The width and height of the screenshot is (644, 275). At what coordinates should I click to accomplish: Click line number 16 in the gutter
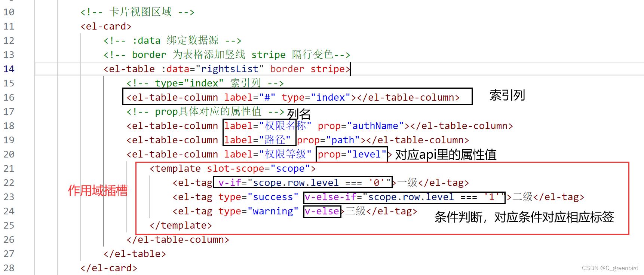(9, 98)
